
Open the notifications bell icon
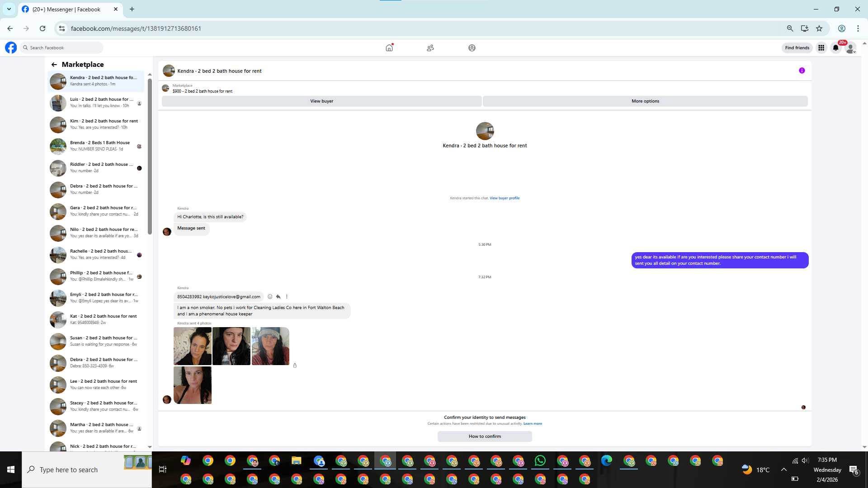click(836, 48)
